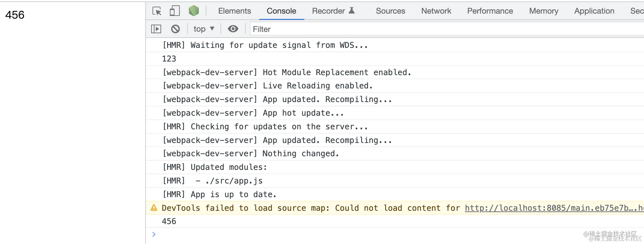644x244 pixels.
Task: Show the console sidebar panel icon
Action: click(156, 29)
